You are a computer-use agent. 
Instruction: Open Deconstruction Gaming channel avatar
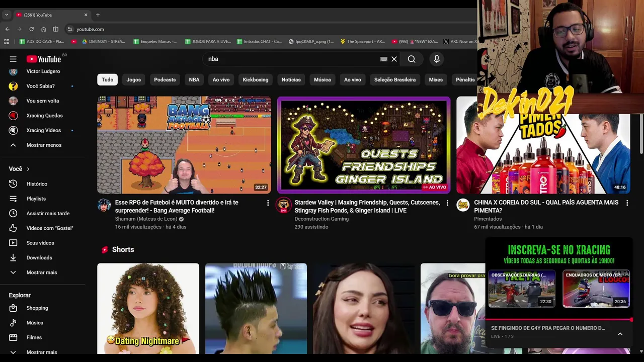coord(284,205)
